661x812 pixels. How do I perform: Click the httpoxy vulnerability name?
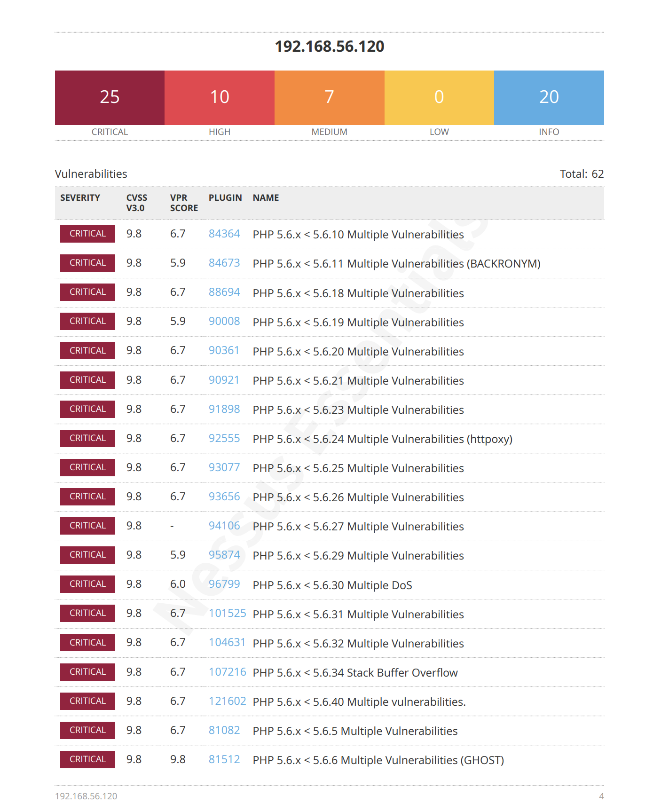pyautogui.click(x=383, y=439)
